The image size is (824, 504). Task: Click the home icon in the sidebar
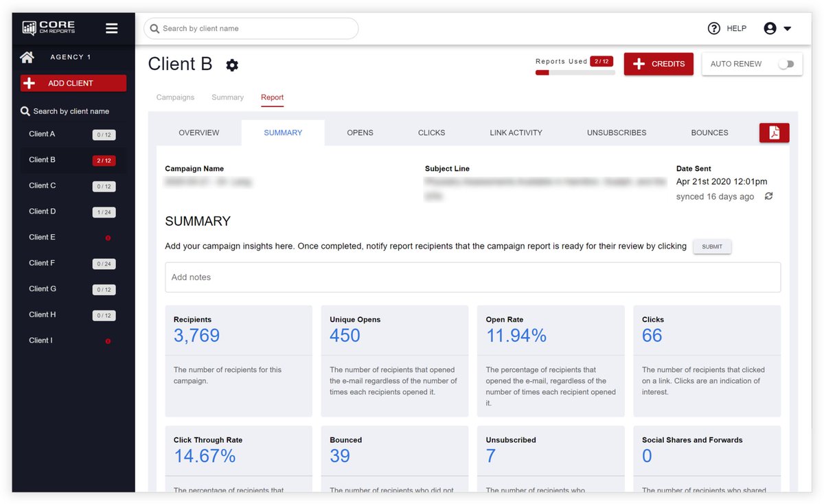tap(29, 56)
